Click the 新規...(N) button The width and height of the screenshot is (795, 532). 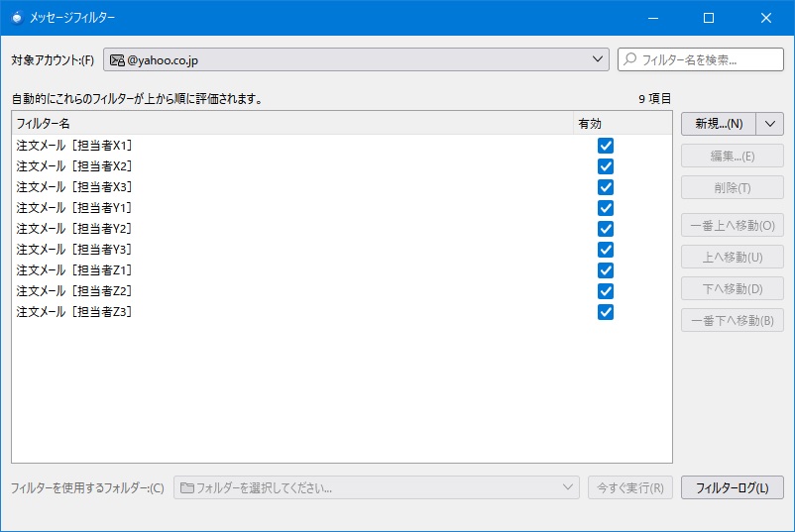[719, 124]
